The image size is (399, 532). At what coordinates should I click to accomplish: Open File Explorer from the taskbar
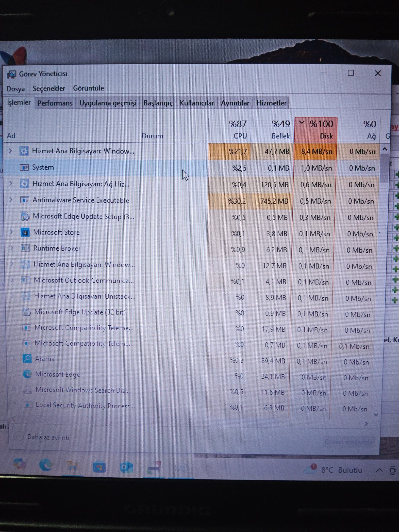coord(73,466)
